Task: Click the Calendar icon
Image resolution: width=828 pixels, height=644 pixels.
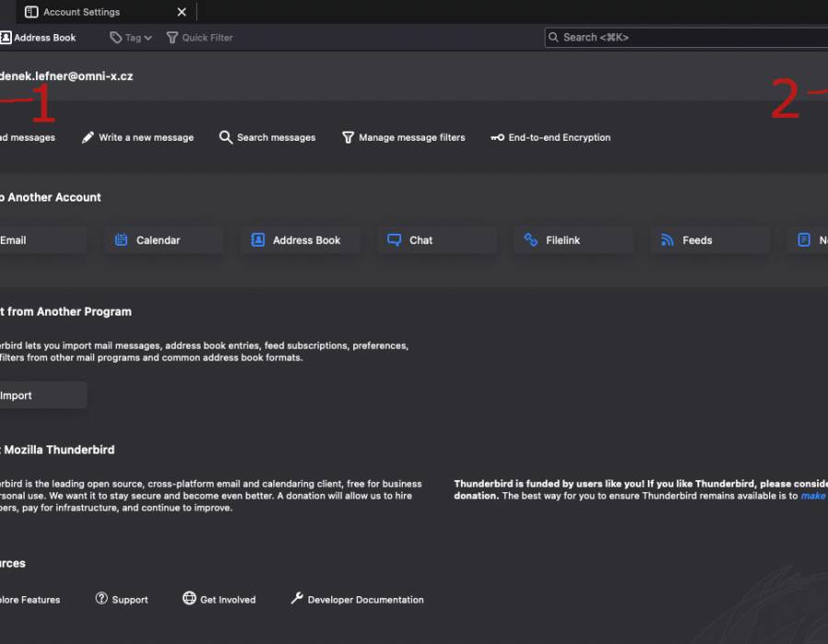Action: coord(121,239)
